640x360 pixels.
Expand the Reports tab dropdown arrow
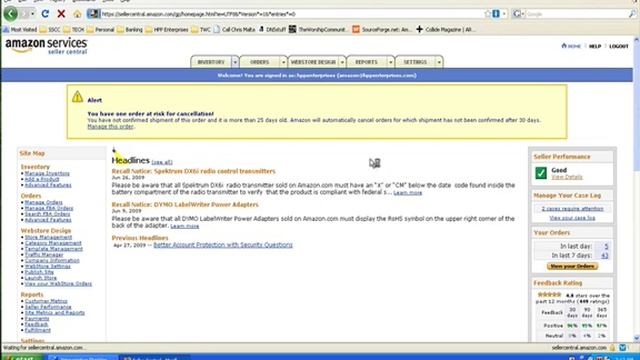[x=391, y=62]
